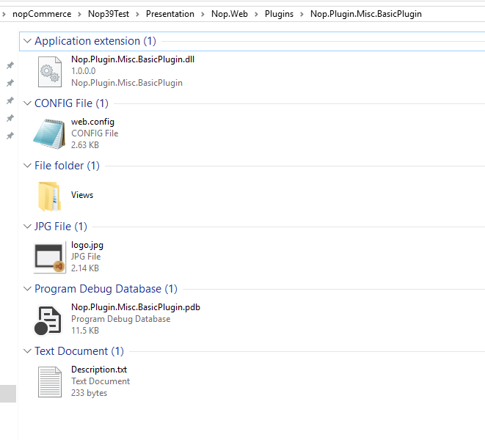Click the Nop.Plugin.Misc.BasicPlugin.dll file name
This screenshot has width=485, height=448.
coord(133,59)
